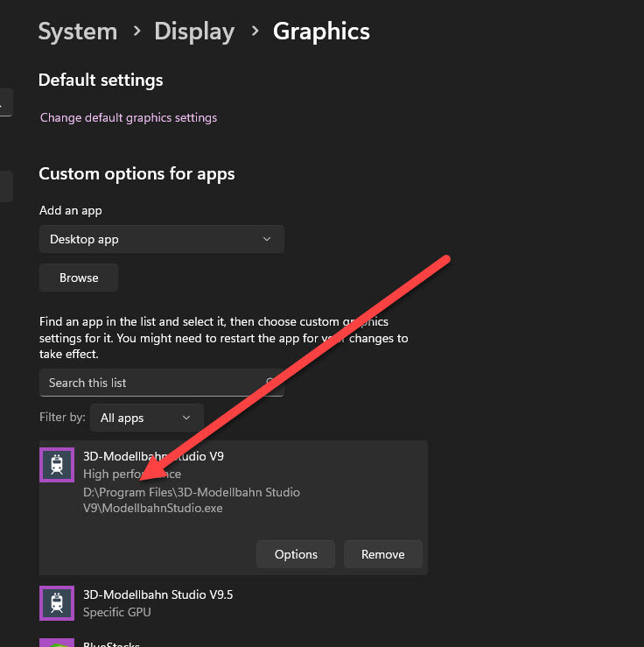This screenshot has width=644, height=647.
Task: Open the All apps filter dropdown
Action: 146,418
